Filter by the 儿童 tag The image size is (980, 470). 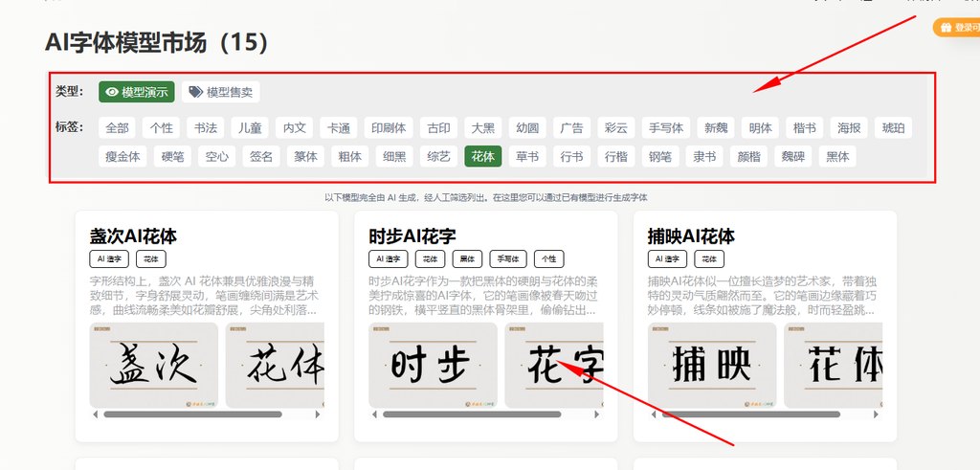pos(250,127)
